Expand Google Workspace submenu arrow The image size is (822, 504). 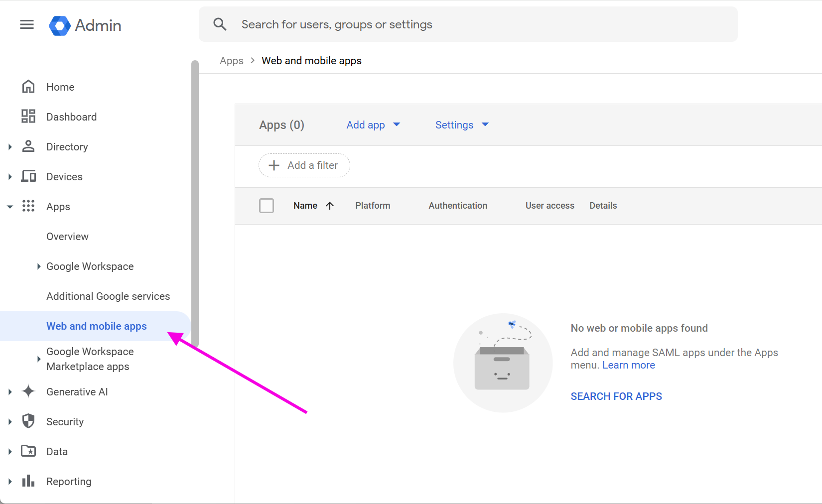point(39,266)
